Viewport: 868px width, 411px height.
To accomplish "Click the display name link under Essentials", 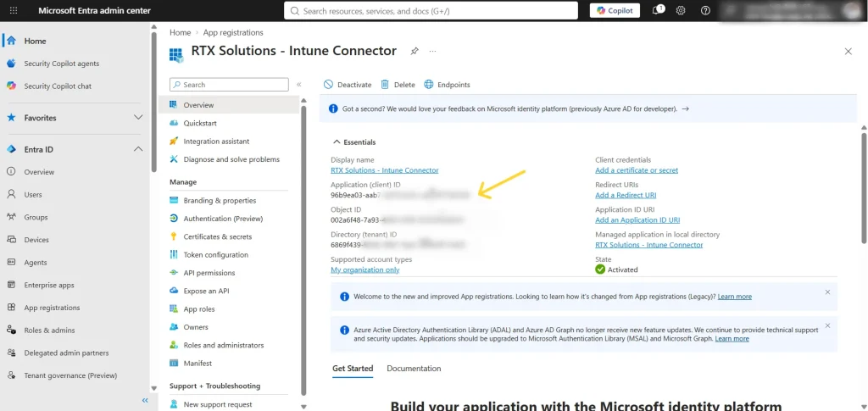I will 384,170.
